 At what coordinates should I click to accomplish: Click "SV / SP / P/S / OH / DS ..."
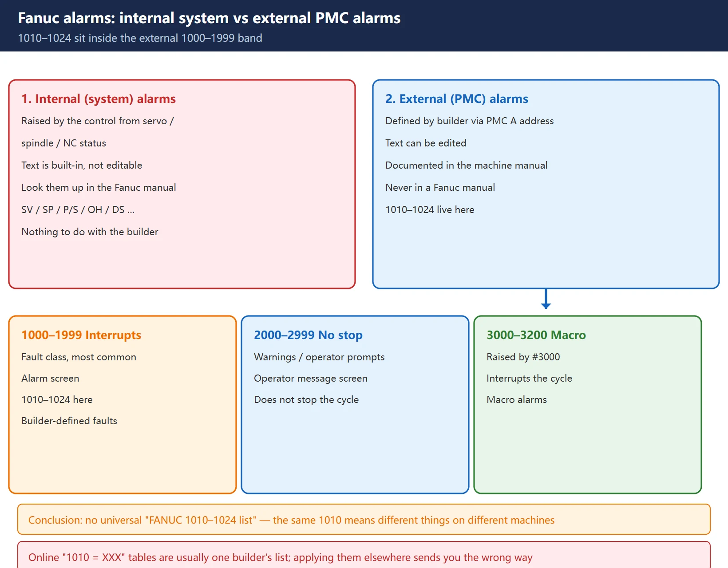pos(78,210)
